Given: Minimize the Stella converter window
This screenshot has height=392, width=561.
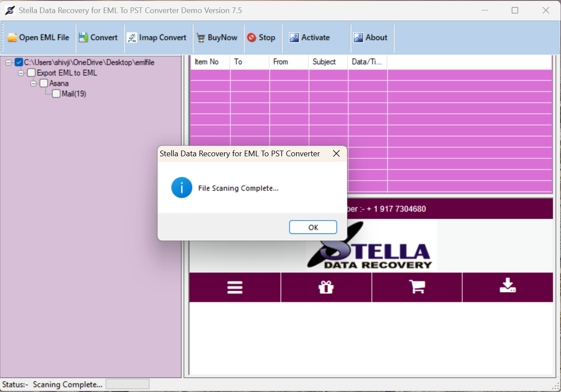Looking at the screenshot, I should 485,10.
